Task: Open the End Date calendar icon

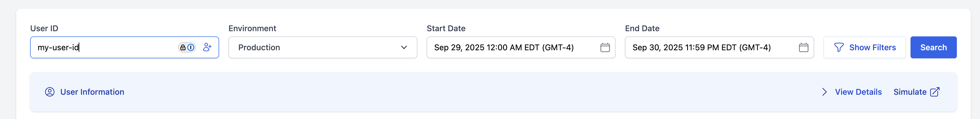Action: (803, 48)
